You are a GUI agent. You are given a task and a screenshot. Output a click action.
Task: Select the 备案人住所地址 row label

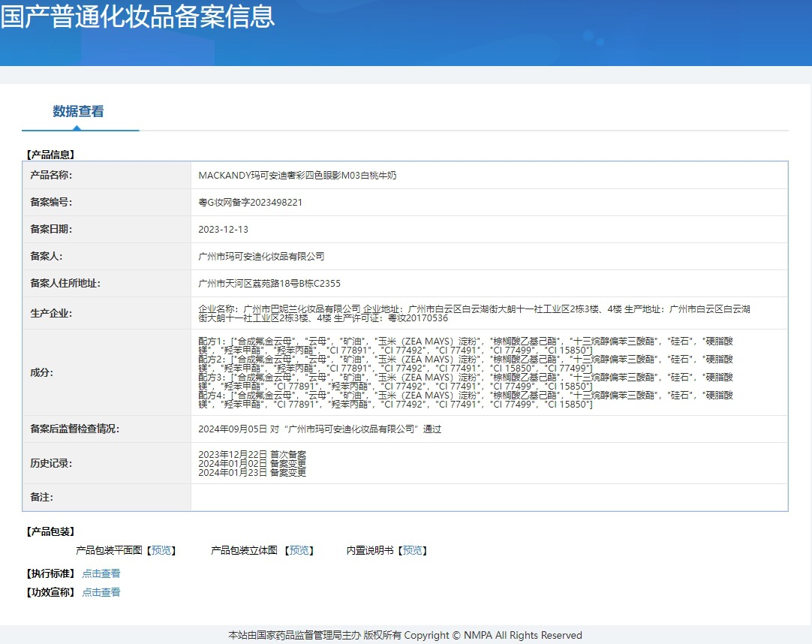[65, 283]
